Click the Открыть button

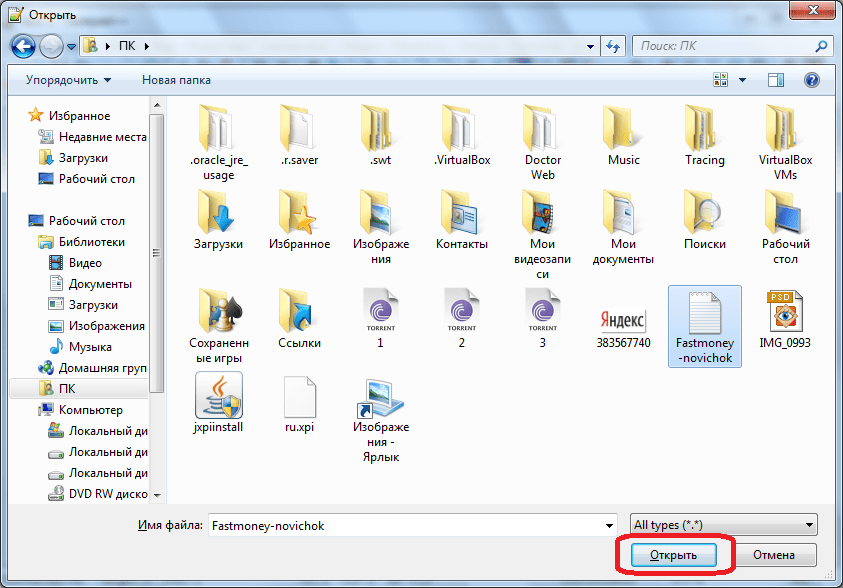tap(674, 555)
